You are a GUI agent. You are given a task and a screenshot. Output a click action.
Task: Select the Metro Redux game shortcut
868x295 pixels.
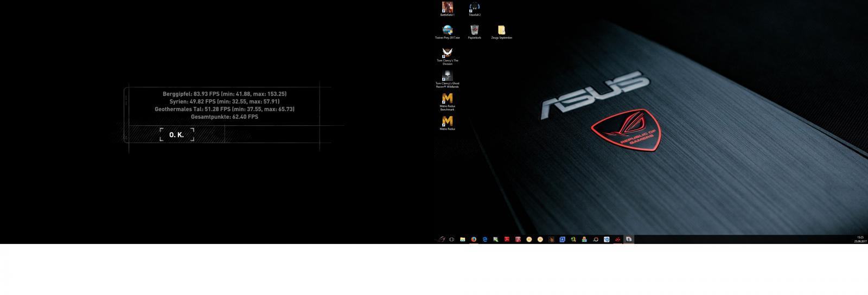click(447, 123)
